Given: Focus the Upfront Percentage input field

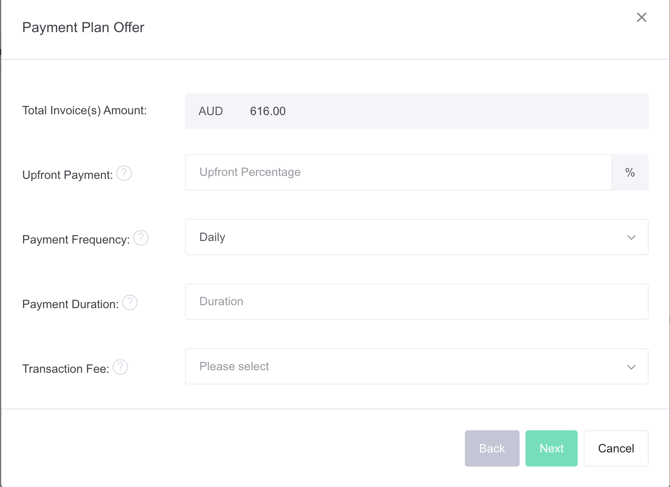Looking at the screenshot, I should click(x=398, y=172).
